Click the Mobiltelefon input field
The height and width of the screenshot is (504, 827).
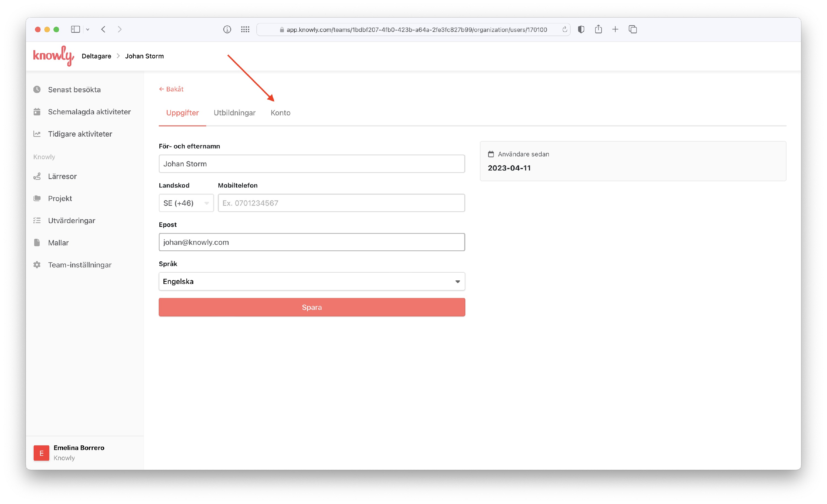(x=341, y=203)
